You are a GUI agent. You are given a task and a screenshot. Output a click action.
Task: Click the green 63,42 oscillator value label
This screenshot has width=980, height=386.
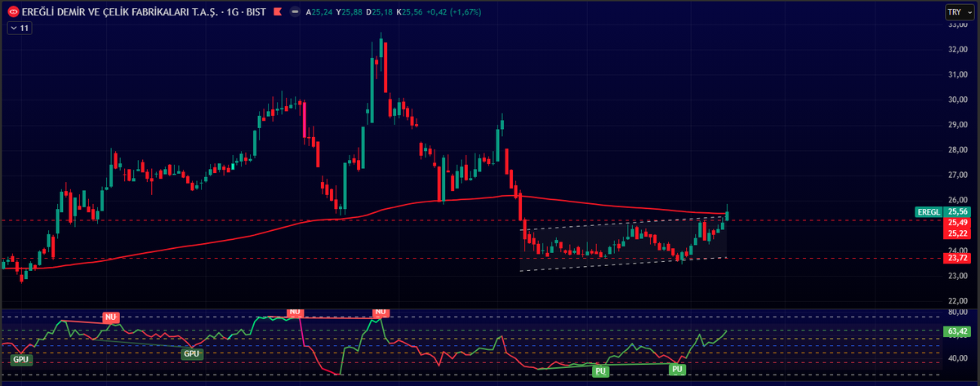[956, 331]
